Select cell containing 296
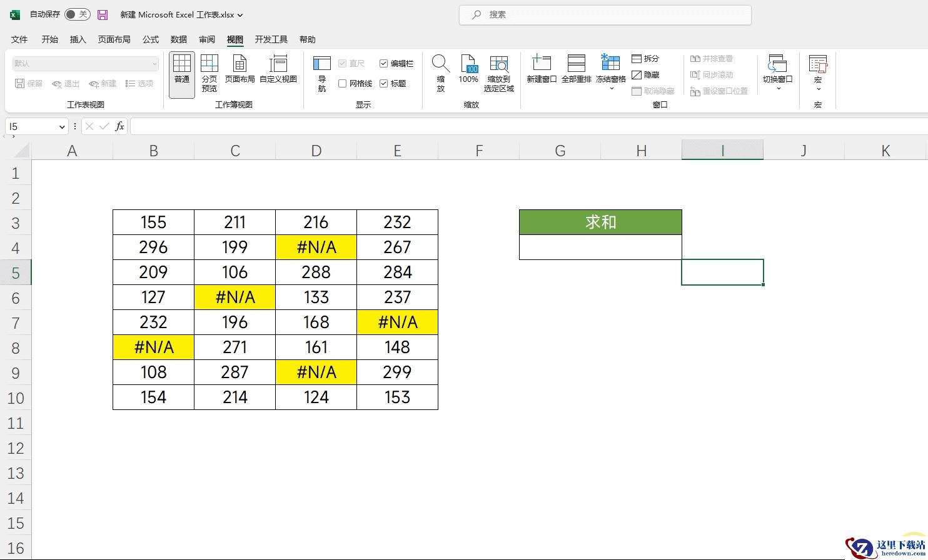 (x=153, y=247)
